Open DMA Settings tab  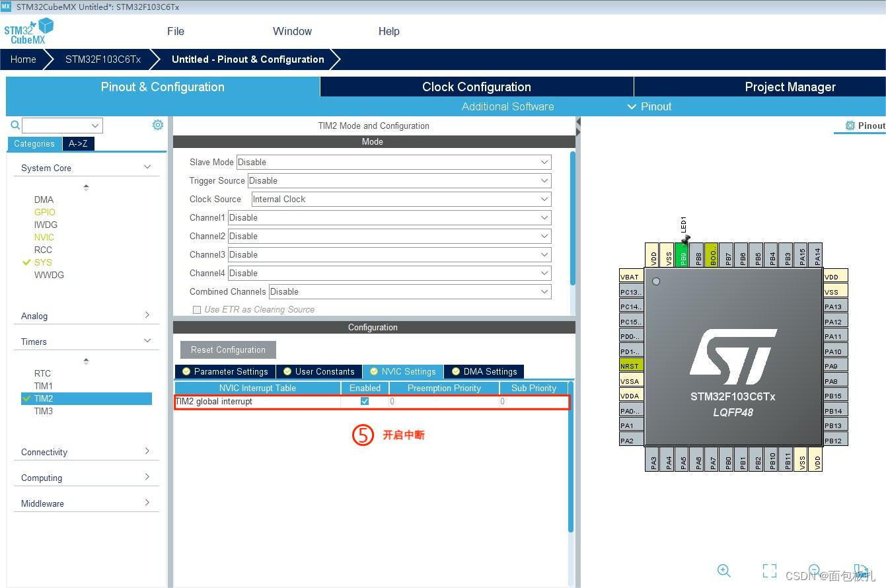click(x=484, y=371)
